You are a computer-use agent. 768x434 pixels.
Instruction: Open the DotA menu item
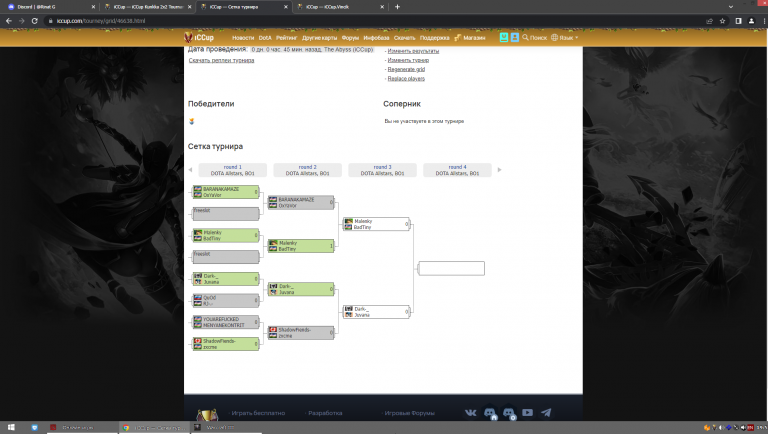click(x=265, y=38)
